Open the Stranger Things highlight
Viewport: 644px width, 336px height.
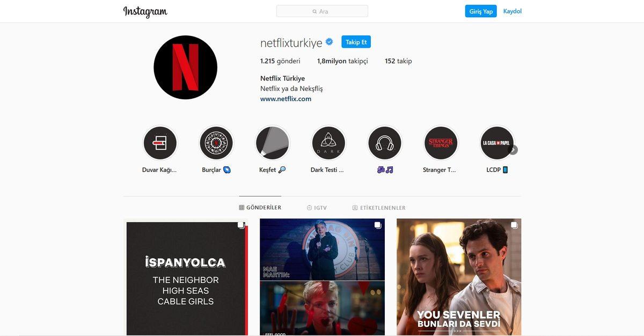441,142
